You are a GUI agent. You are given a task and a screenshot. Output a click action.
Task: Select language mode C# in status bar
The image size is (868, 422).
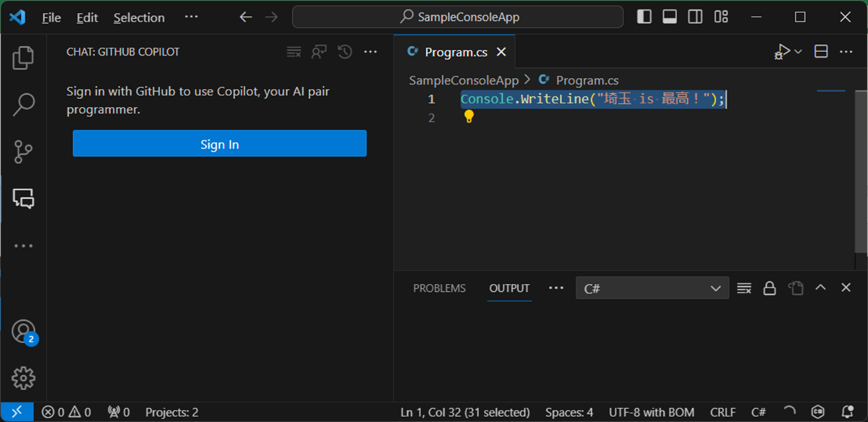tap(758, 413)
